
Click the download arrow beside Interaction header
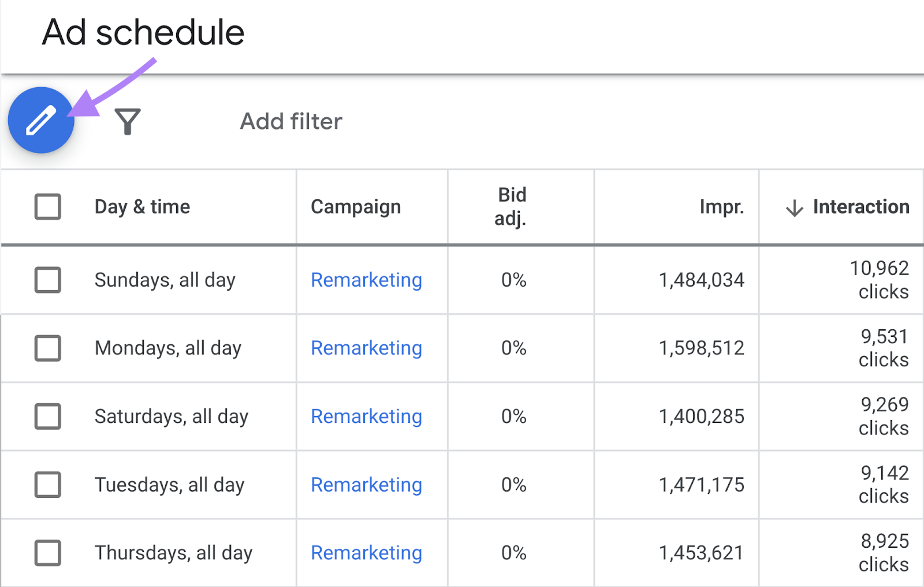pos(795,207)
